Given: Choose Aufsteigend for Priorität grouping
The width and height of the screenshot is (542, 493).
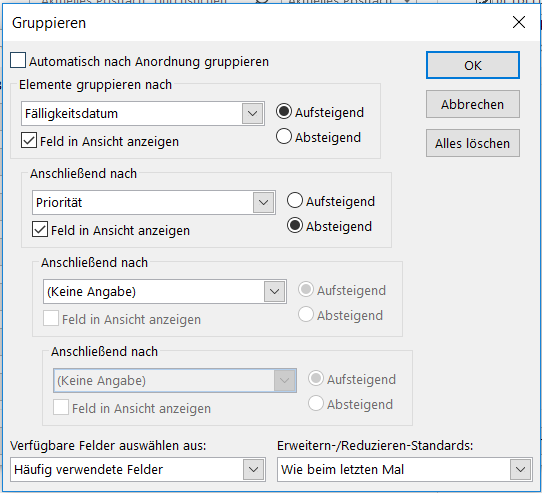Looking at the screenshot, I should click(x=295, y=201).
